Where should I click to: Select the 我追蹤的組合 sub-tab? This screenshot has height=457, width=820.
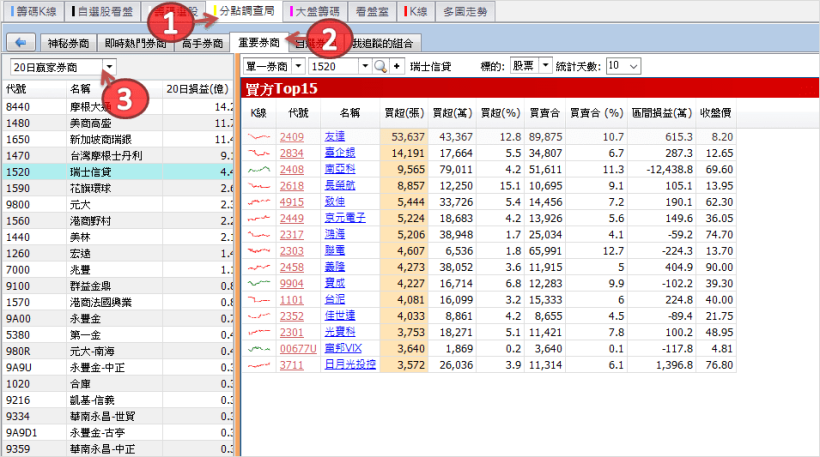pos(382,43)
